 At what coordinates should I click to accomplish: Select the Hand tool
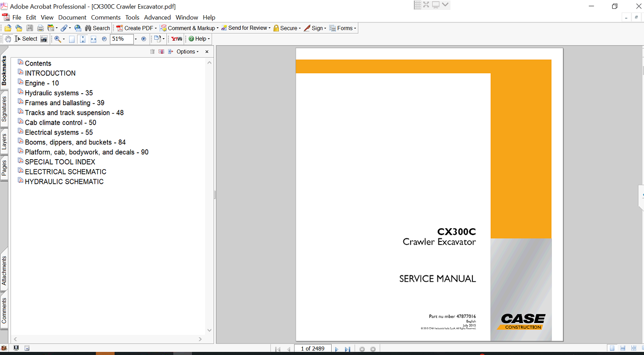pyautogui.click(x=8, y=39)
